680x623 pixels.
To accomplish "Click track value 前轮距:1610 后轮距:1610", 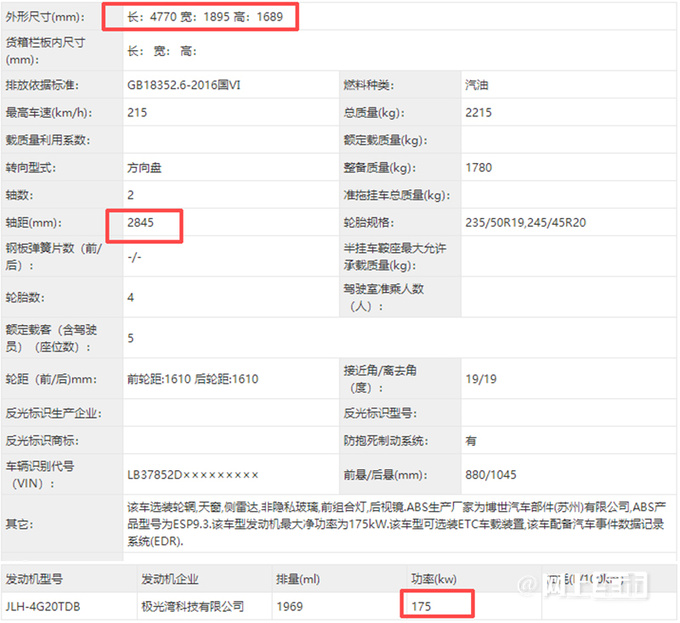I will tap(193, 379).
